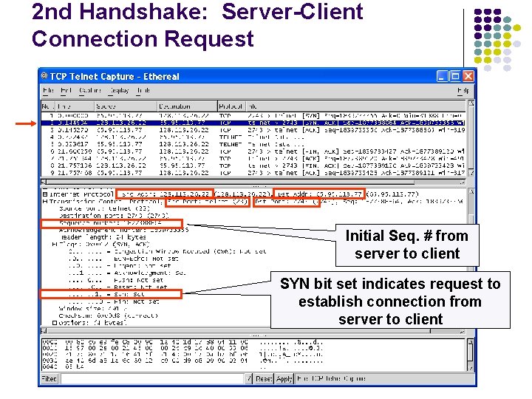Collapse the Flags (SYN, ACK) subtree
This screenshot has height=399, width=532.
(54, 244)
